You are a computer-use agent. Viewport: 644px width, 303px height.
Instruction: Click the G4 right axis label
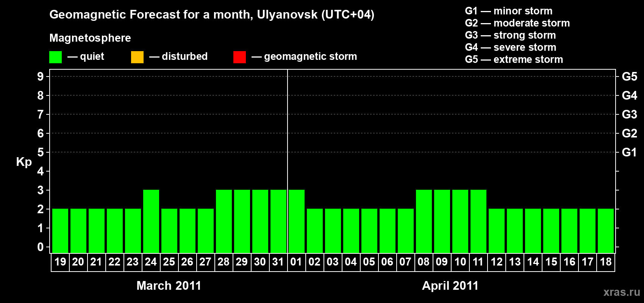630,95
